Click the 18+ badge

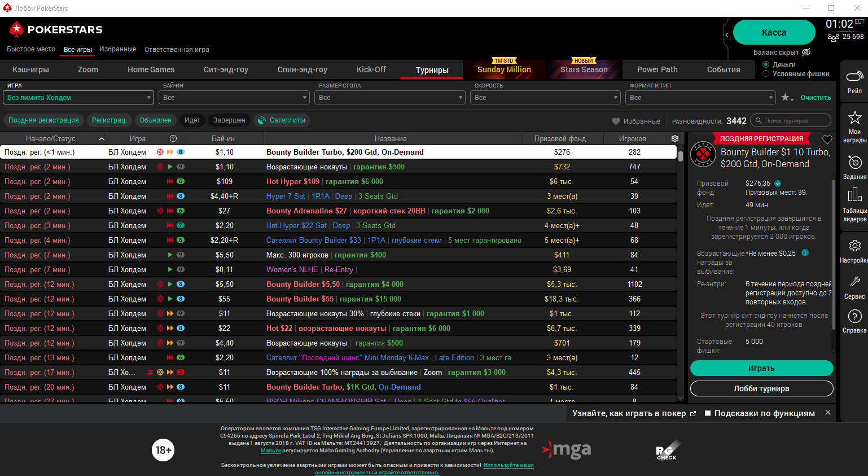tap(163, 450)
